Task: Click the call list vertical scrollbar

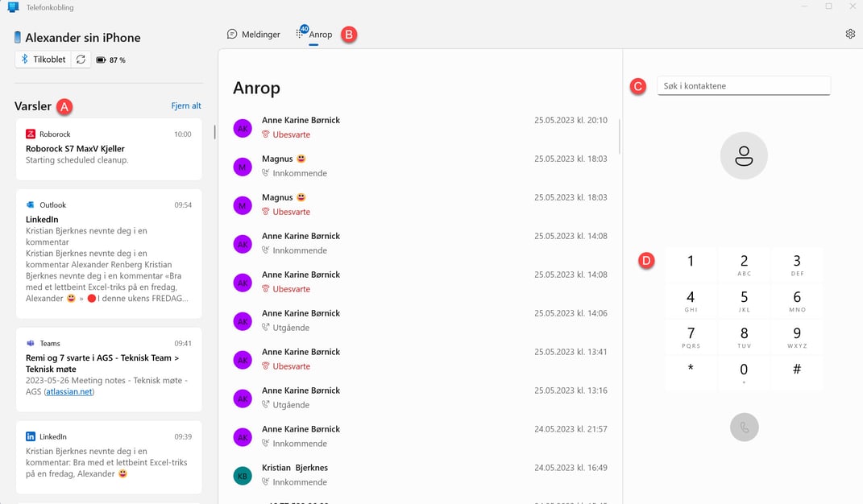Action: (620, 137)
